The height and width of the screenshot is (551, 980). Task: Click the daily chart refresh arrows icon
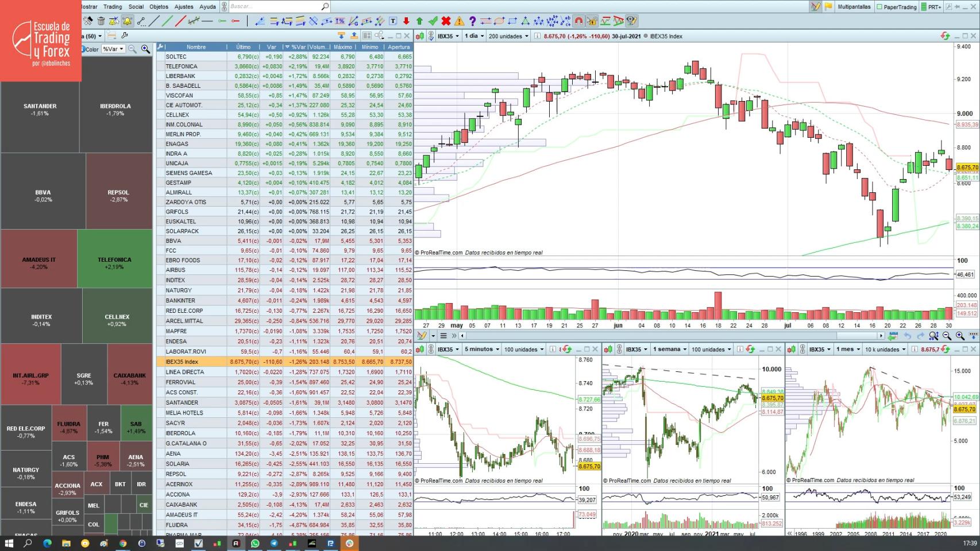(x=945, y=36)
